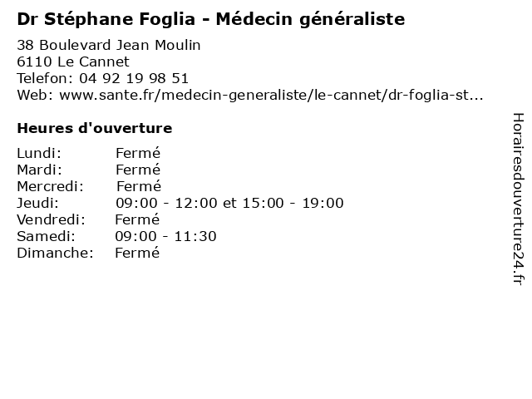
Task: Click Fermé next to Mardi
Action: (x=138, y=170)
